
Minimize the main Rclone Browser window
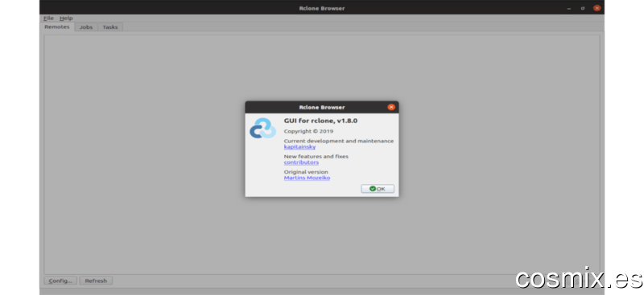[x=569, y=8]
